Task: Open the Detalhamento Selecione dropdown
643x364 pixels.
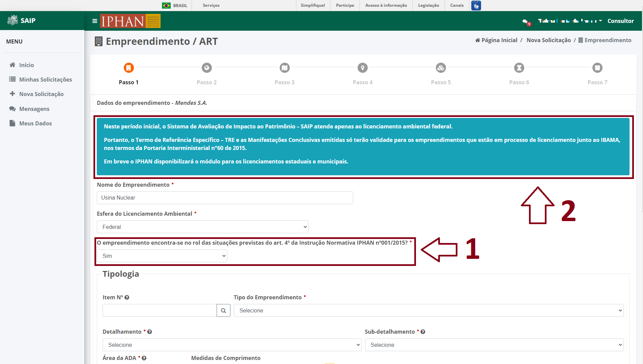Action: [x=232, y=345]
